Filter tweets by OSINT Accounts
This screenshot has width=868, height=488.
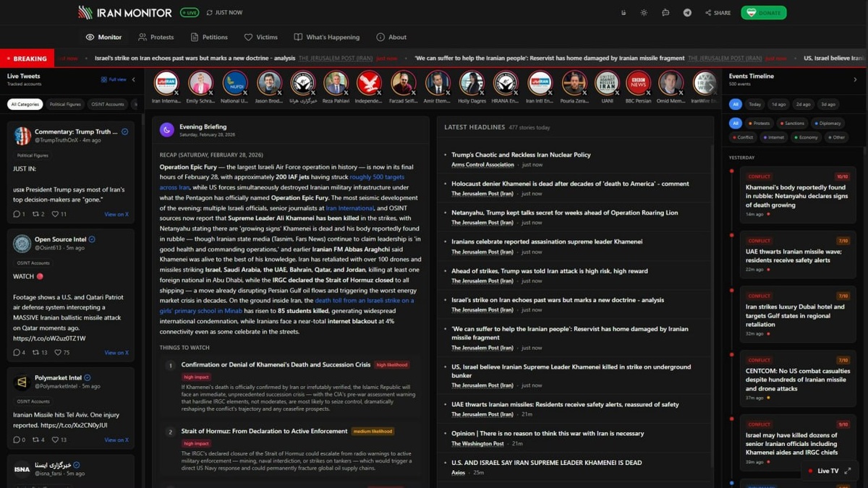pos(108,104)
